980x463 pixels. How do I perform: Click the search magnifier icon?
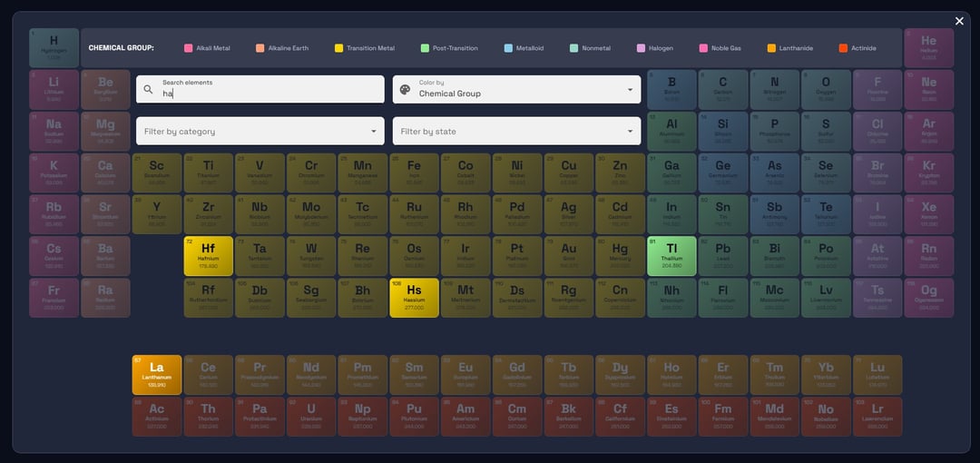pos(149,89)
